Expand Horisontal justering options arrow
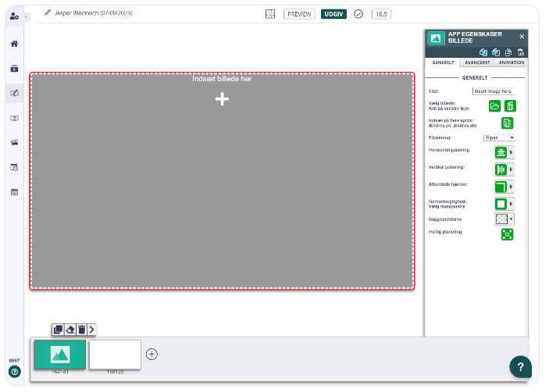The image size is (549, 392). 511,152
